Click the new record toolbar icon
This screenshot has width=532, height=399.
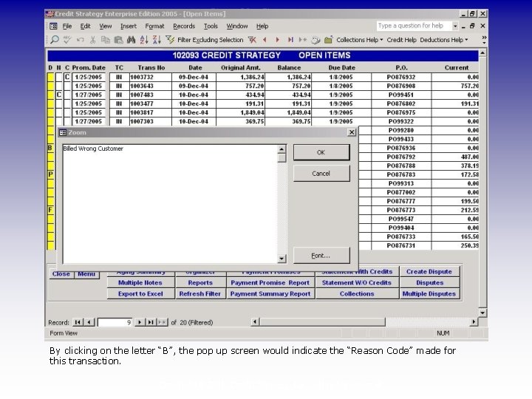pos(303,40)
